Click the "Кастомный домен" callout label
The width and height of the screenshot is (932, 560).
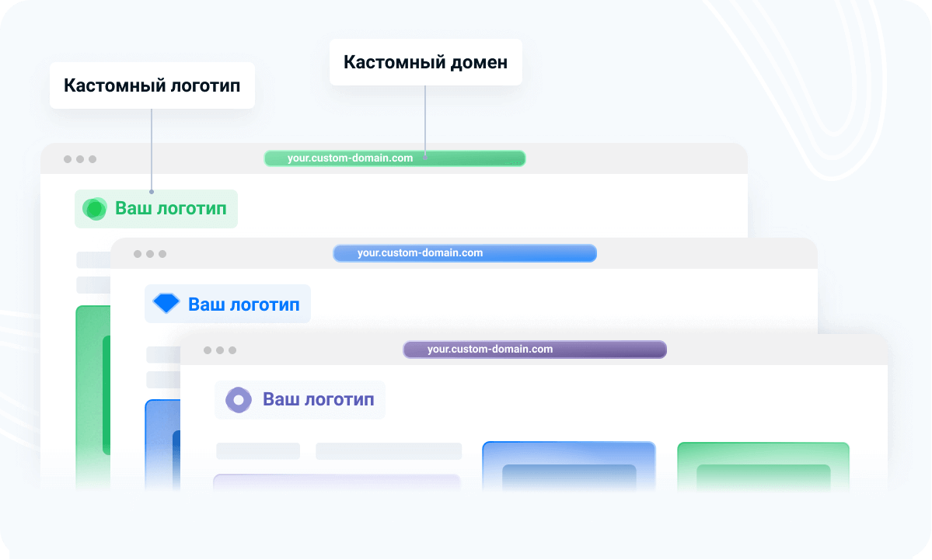(425, 62)
